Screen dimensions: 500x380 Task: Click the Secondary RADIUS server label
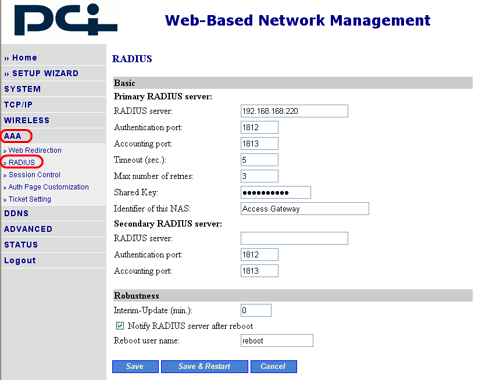168,224
